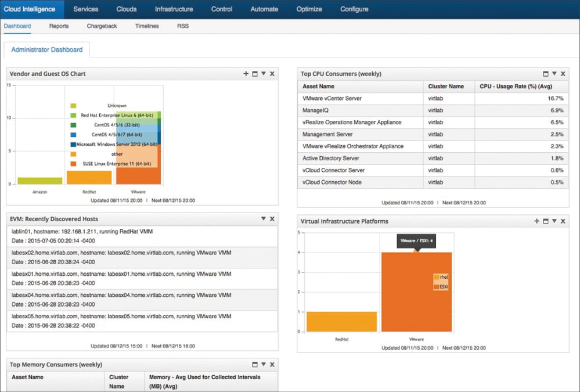This screenshot has height=392, width=580.
Task: Minimize the Top Memory Consumers widget
Action: [254, 364]
